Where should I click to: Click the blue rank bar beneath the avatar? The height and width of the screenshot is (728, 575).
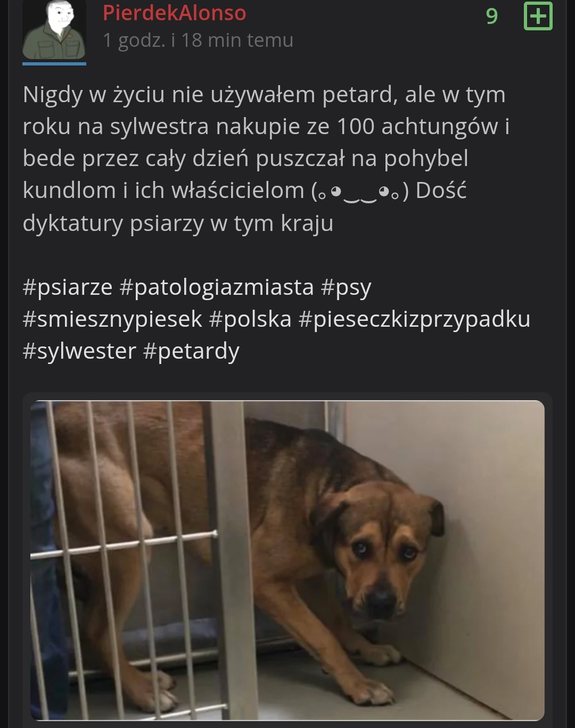(x=54, y=63)
